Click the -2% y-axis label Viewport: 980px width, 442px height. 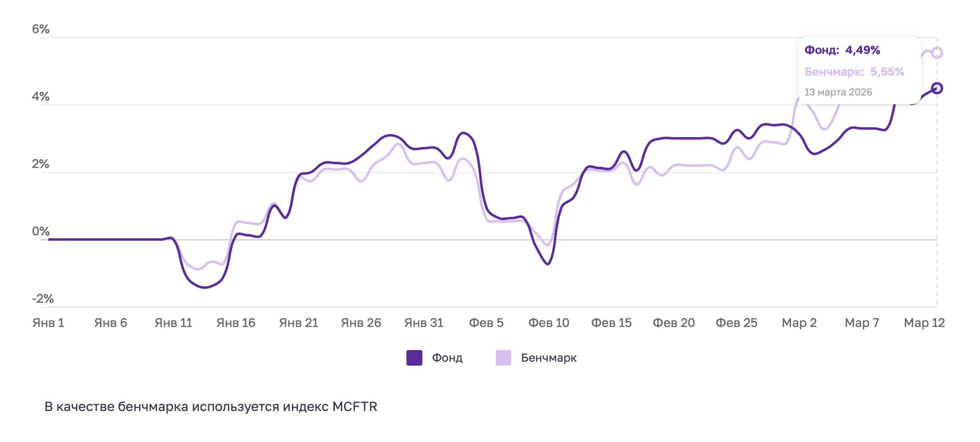pyautogui.click(x=43, y=298)
